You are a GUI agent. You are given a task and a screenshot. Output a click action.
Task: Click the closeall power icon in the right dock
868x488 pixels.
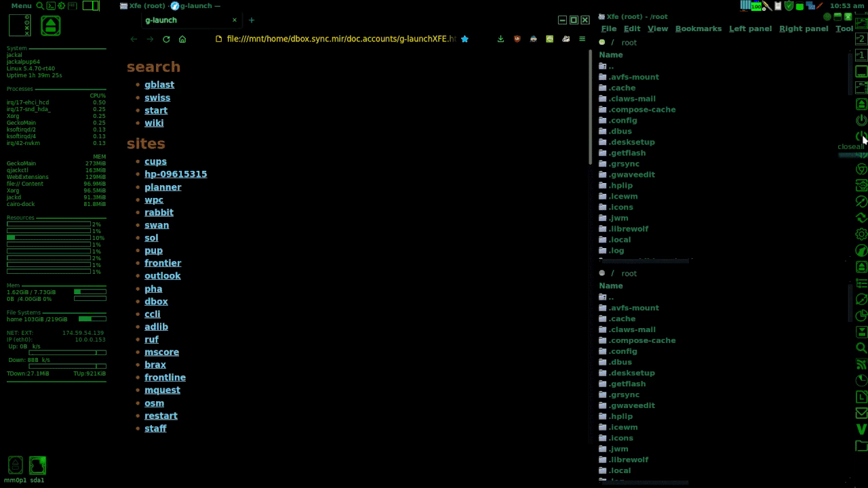pos(861,135)
